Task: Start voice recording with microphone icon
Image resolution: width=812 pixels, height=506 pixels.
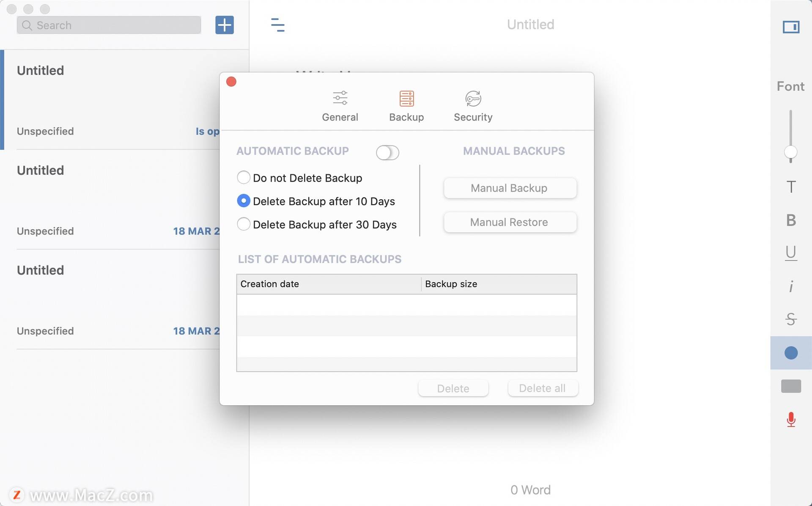Action: [x=791, y=420]
